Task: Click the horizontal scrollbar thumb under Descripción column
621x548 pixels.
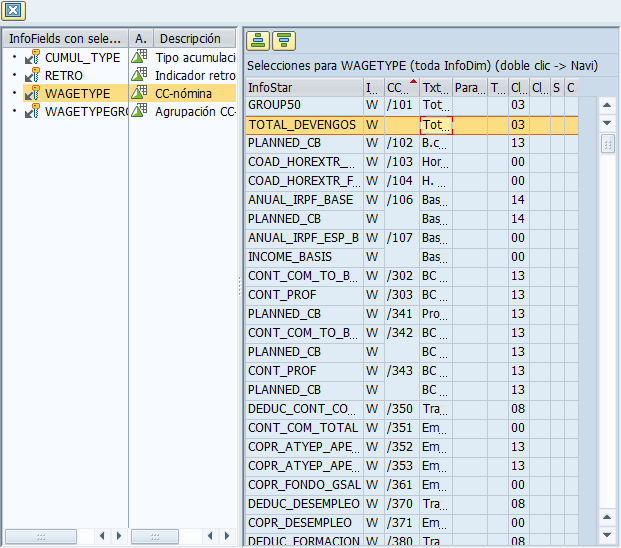Action: click(x=155, y=537)
